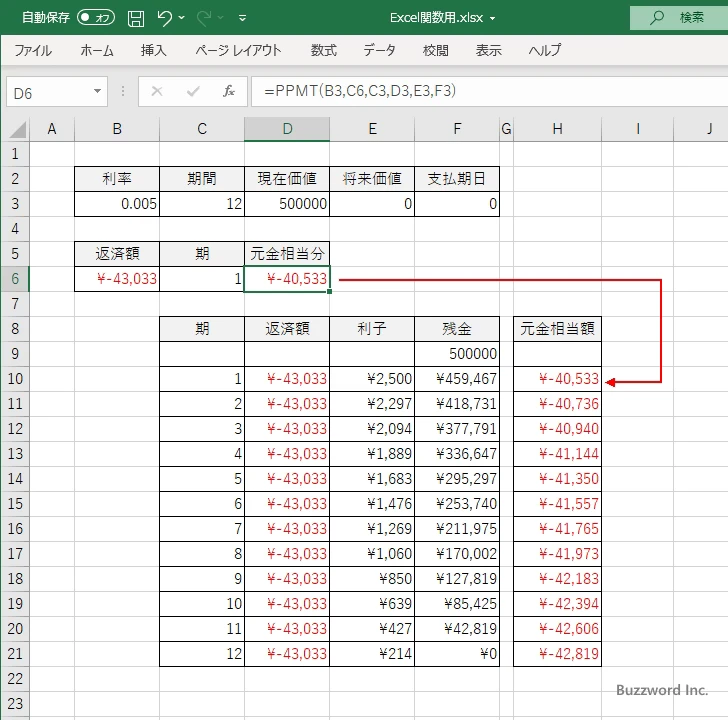Select column B header
728x720 pixels.
tap(117, 129)
